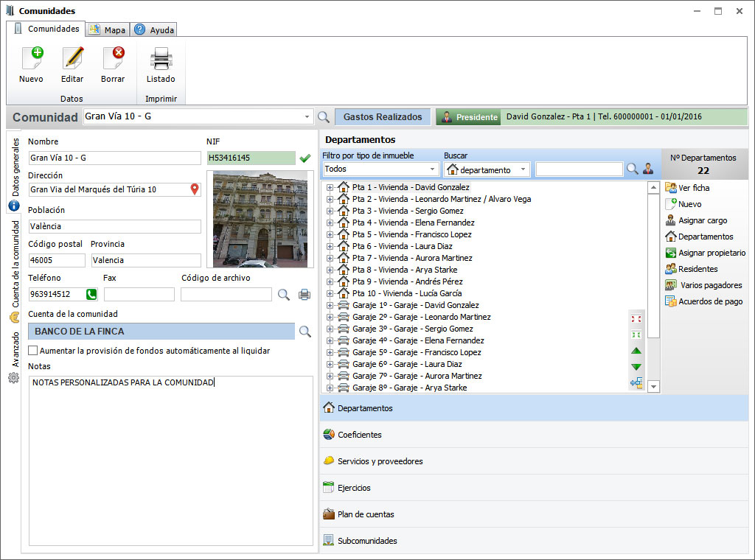Click the building photo thumbnail
This screenshot has height=560, width=755.
260,220
